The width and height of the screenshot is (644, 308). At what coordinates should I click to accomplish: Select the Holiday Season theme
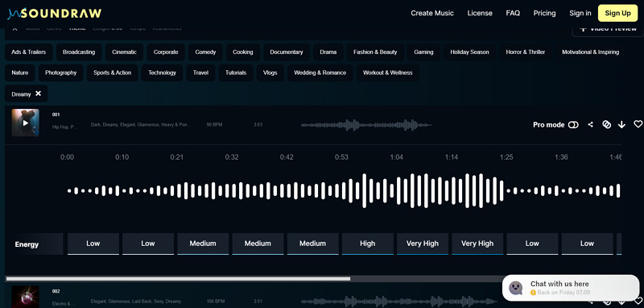pos(469,52)
